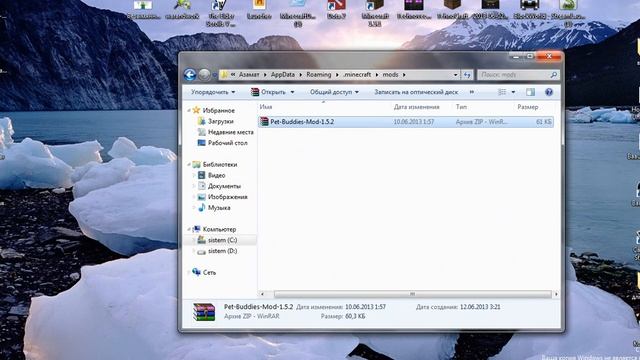Open the Упорядочить menu

point(213,92)
